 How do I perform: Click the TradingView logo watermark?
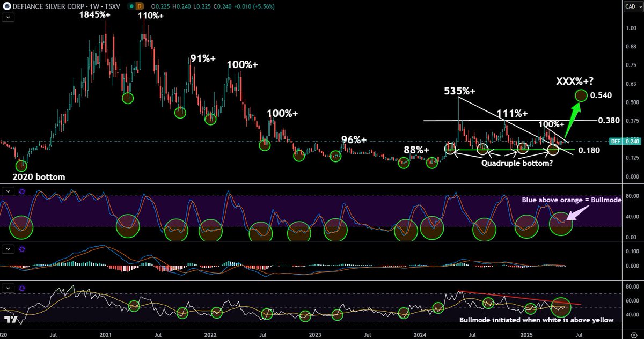click(11, 320)
